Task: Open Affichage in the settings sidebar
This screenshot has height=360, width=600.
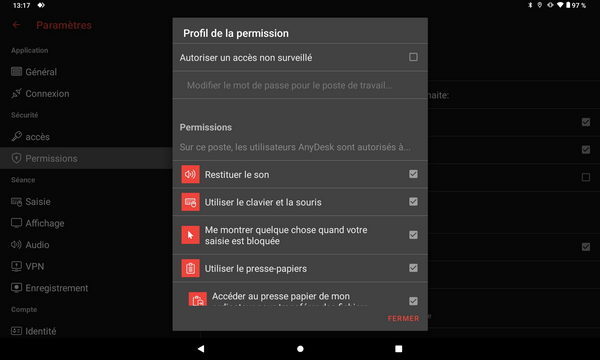Action: [45, 223]
